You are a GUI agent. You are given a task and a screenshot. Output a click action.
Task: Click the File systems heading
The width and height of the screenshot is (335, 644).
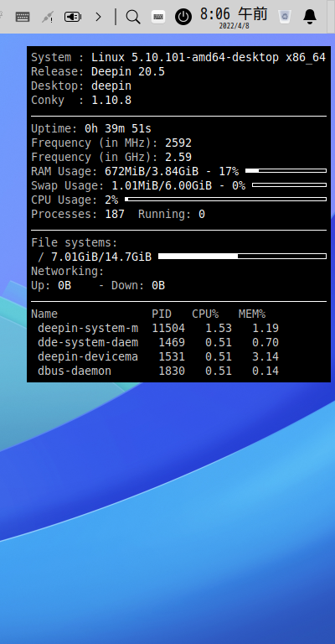[x=75, y=242]
